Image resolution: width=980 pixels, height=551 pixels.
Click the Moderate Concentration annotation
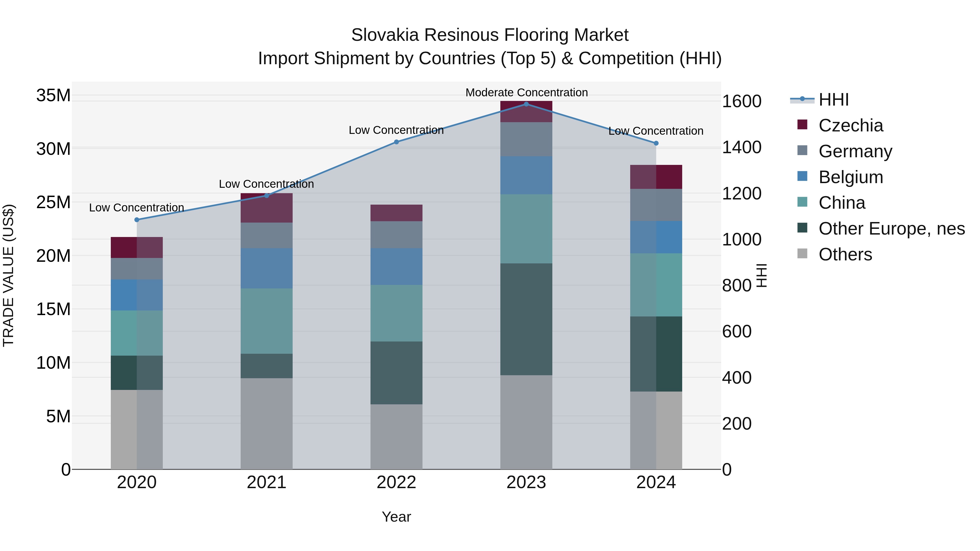tap(526, 93)
